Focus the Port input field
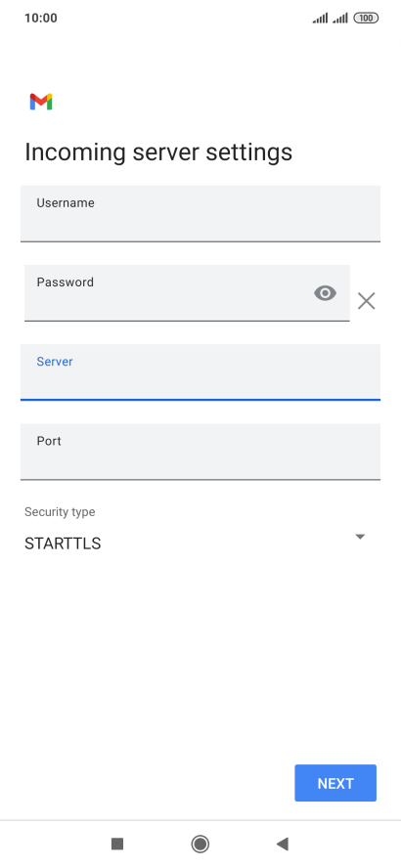 tap(200, 452)
